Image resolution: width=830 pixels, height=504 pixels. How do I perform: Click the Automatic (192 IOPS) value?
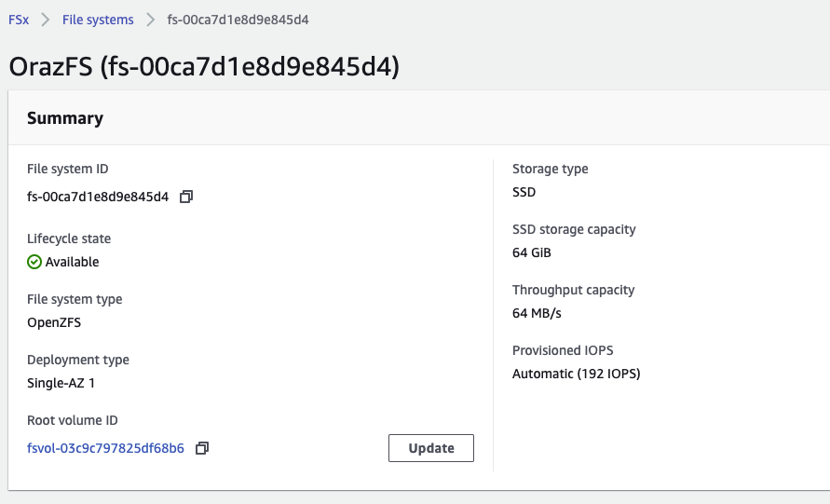click(x=576, y=374)
